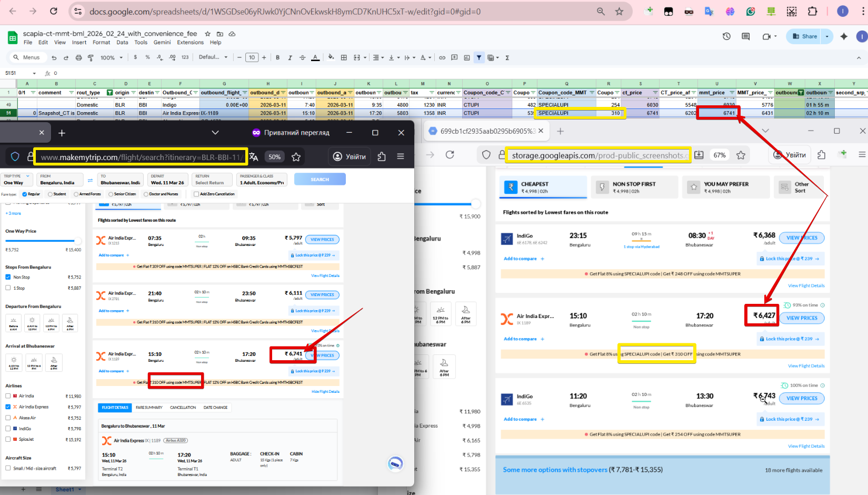This screenshot has width=868, height=495.
Task: View prices for IndiGo 11:20 flight
Action: coord(802,399)
